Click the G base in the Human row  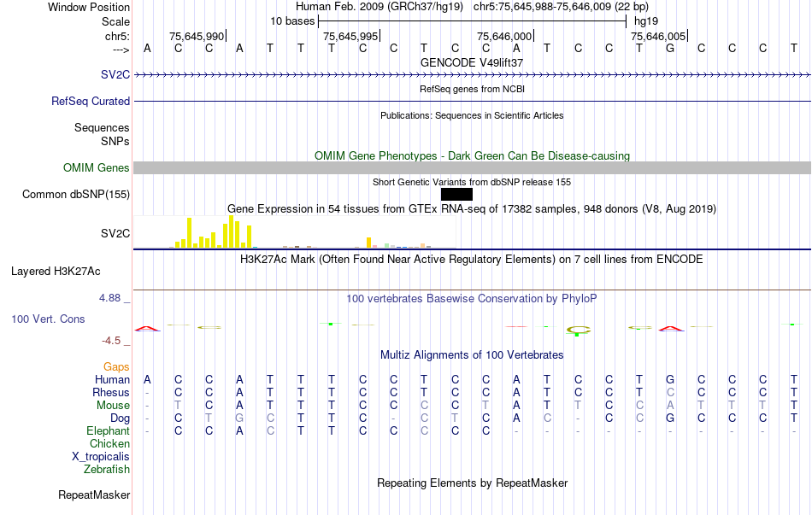(x=670, y=379)
